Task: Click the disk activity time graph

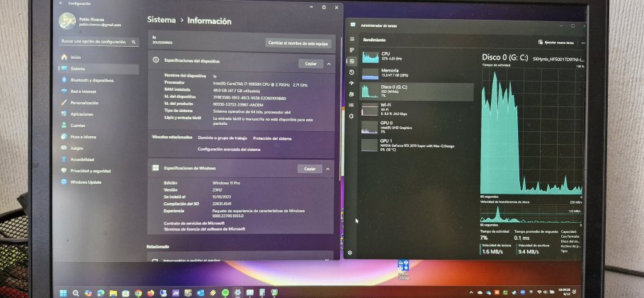Action: (x=532, y=131)
